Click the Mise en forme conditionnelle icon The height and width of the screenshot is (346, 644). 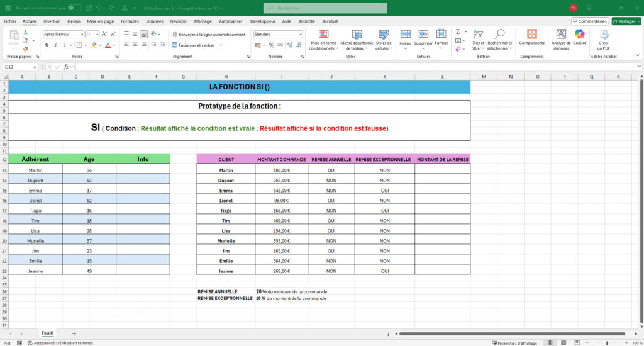click(x=323, y=35)
